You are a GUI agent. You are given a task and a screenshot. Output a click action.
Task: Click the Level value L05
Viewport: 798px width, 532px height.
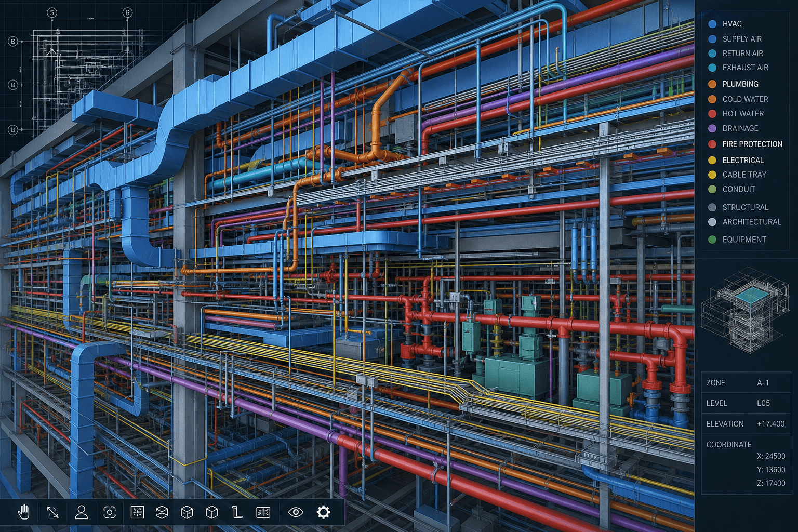click(x=764, y=403)
